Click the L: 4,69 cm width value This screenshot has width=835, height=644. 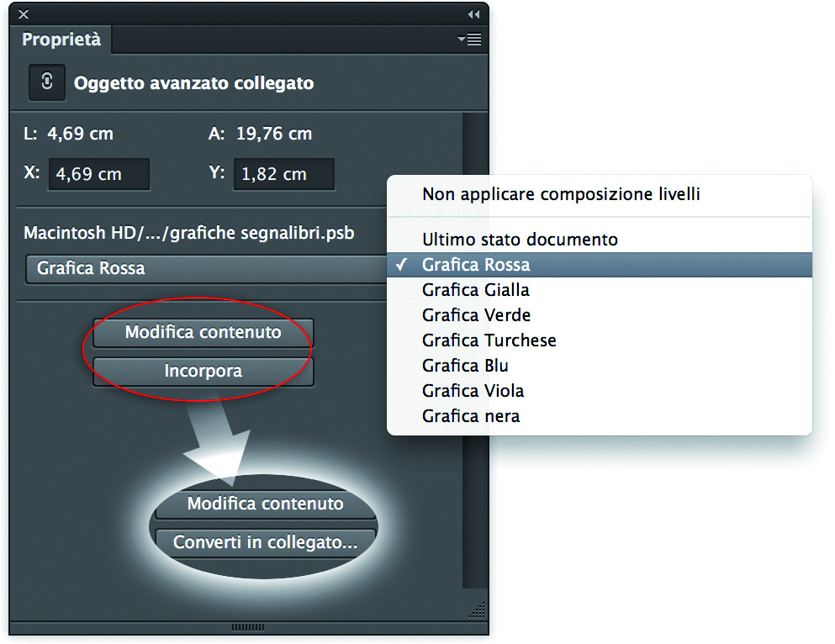point(68,134)
